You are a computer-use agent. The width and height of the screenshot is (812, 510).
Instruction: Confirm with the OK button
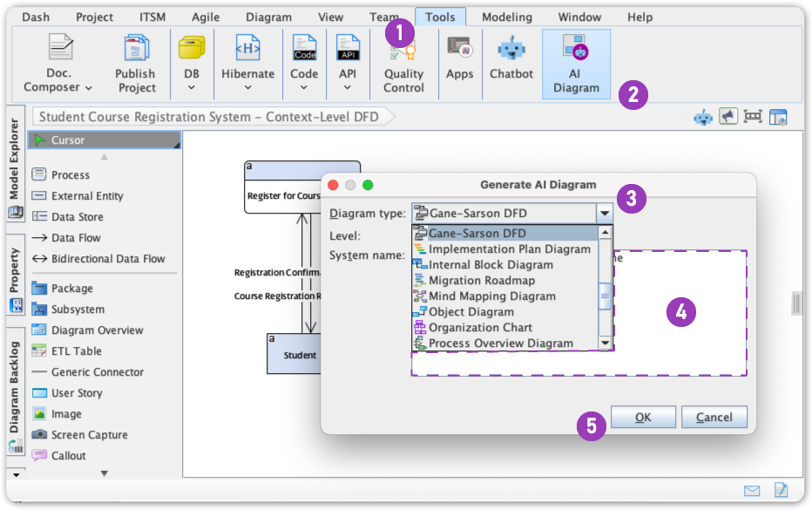643,417
